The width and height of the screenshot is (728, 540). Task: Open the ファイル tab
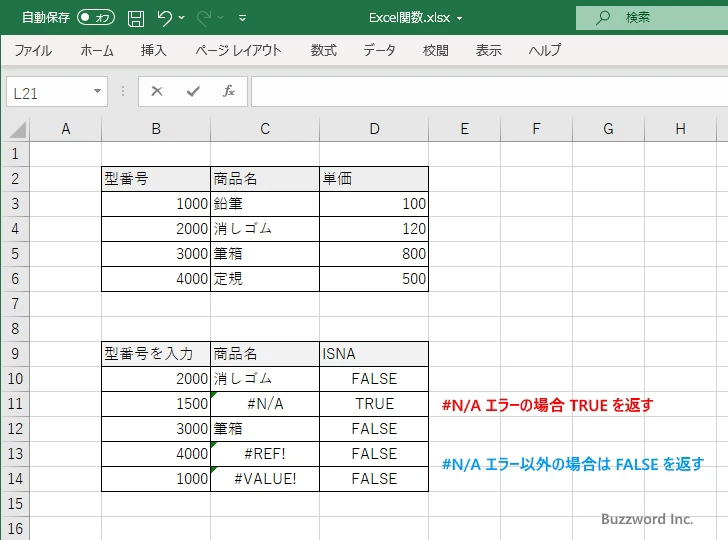tap(33, 50)
